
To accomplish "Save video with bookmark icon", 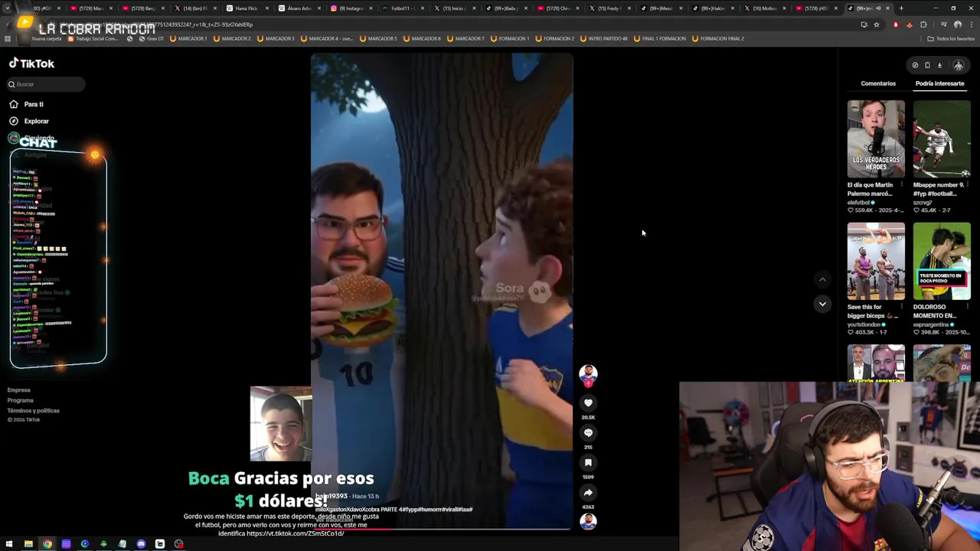I will [x=588, y=462].
